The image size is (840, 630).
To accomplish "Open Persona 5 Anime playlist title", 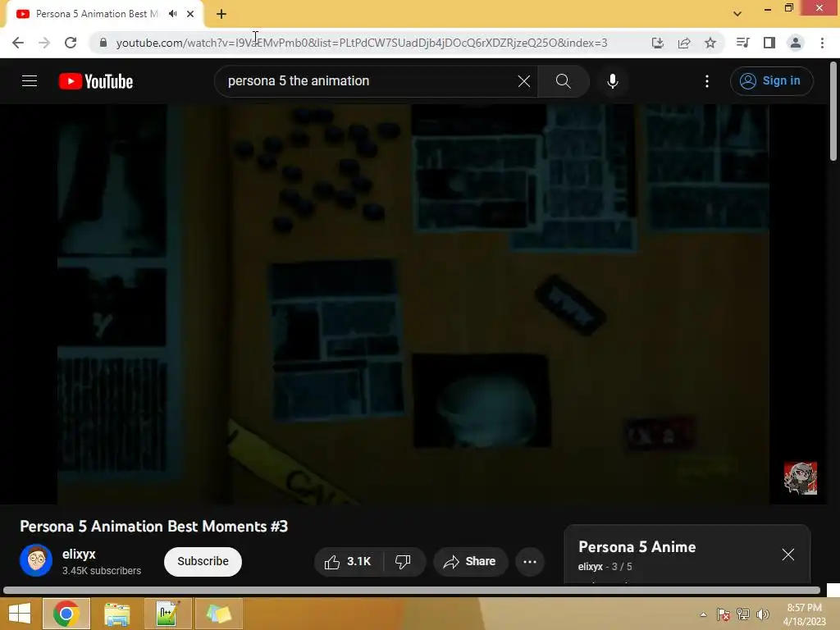I will point(637,547).
